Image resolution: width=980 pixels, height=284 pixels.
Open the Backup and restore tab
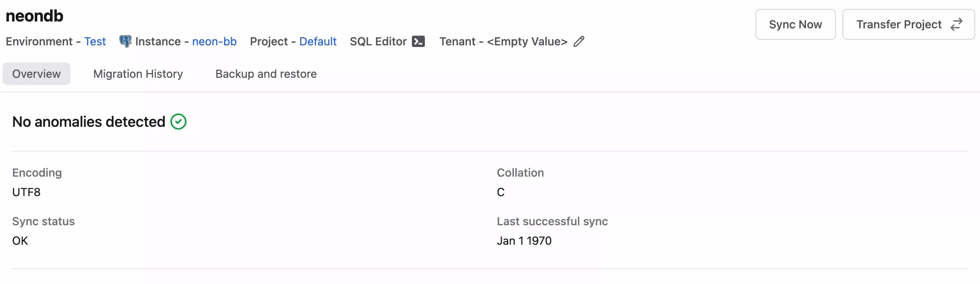[266, 74]
